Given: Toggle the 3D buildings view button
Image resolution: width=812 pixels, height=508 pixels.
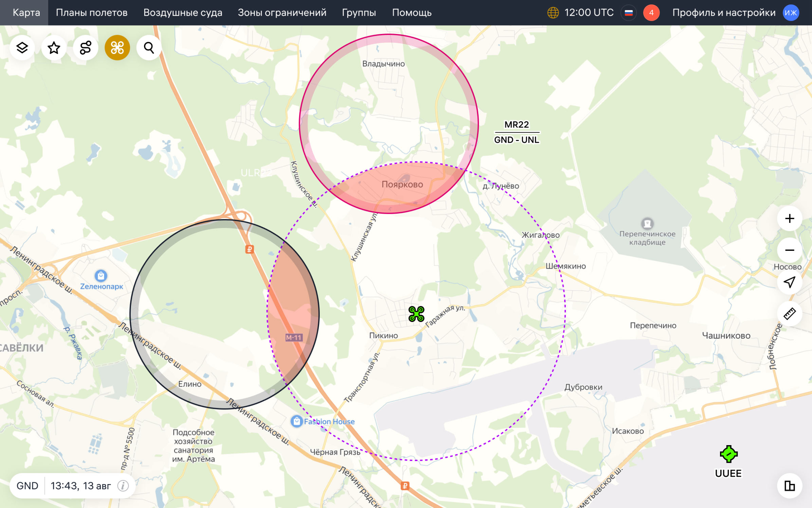Looking at the screenshot, I should 790,486.
